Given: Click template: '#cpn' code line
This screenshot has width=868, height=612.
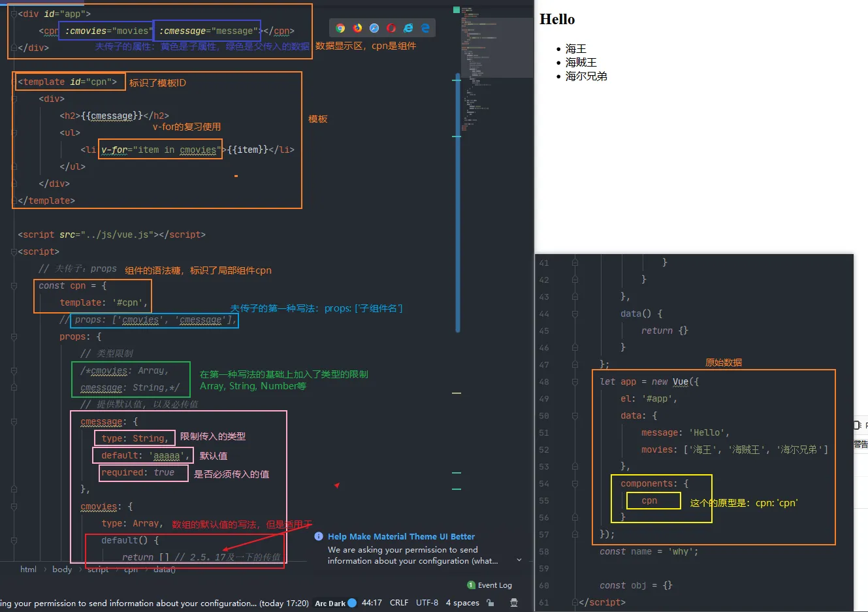Looking at the screenshot, I should pos(104,303).
